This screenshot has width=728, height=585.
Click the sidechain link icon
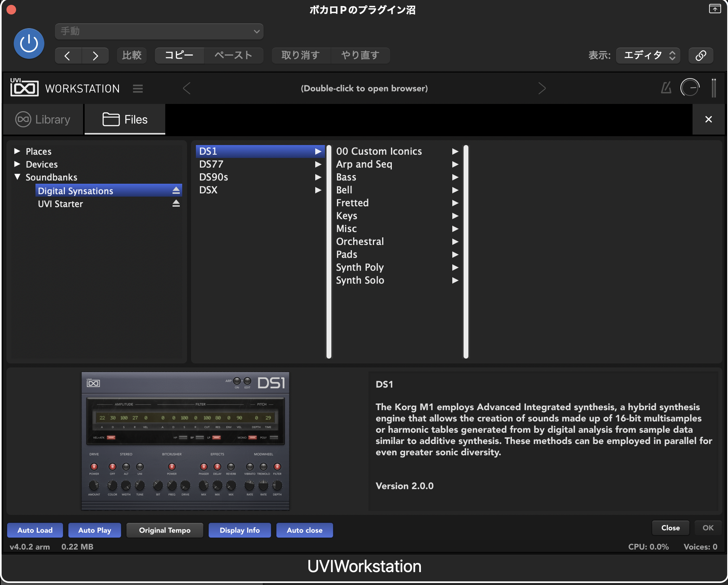pos(701,55)
